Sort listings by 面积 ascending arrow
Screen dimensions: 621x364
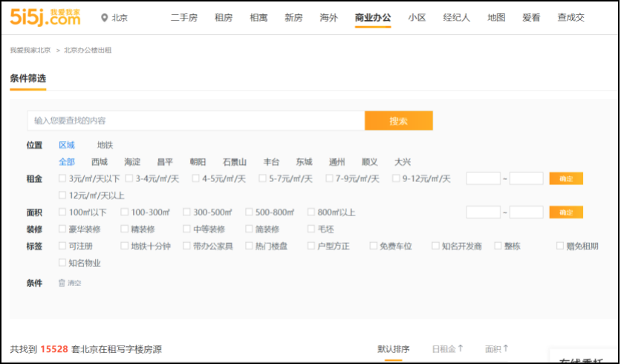coord(506,348)
